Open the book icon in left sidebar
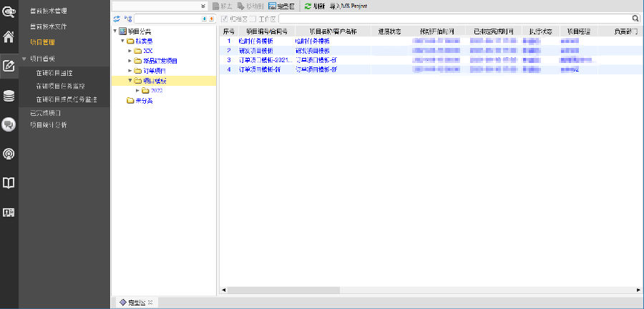 click(x=9, y=183)
